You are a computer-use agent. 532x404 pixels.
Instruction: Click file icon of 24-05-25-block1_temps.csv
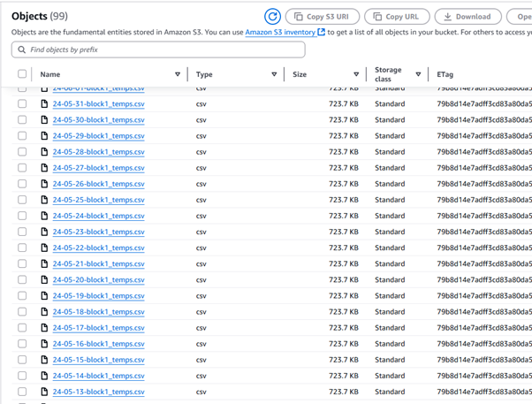coord(44,200)
